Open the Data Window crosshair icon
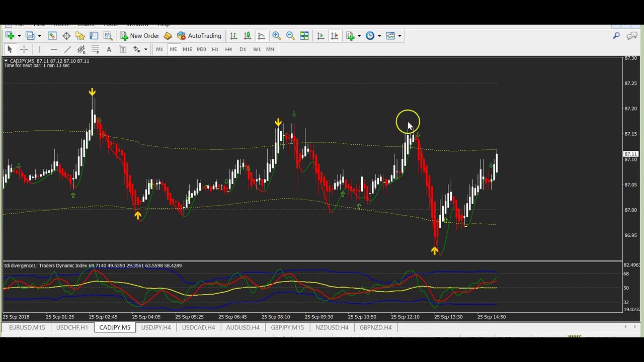 66,36
